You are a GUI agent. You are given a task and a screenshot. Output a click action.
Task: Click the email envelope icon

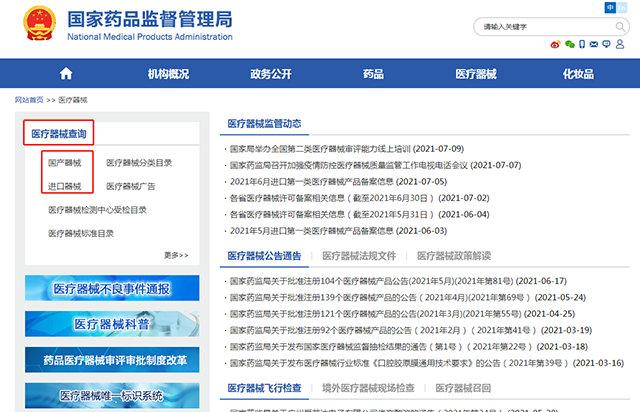594,44
